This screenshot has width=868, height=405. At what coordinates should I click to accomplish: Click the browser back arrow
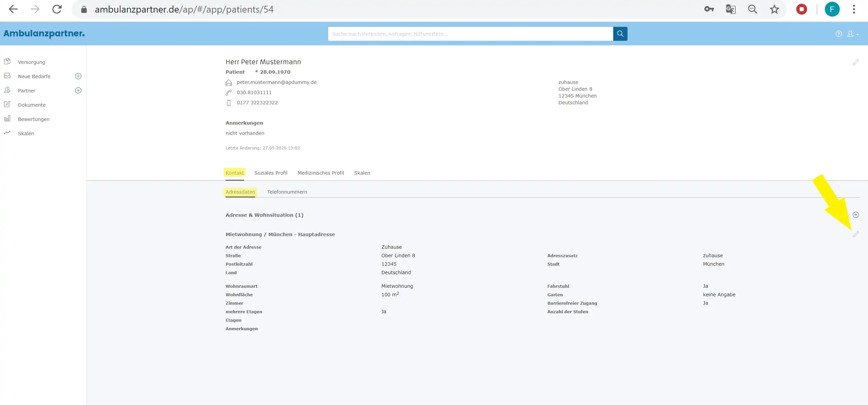click(13, 9)
